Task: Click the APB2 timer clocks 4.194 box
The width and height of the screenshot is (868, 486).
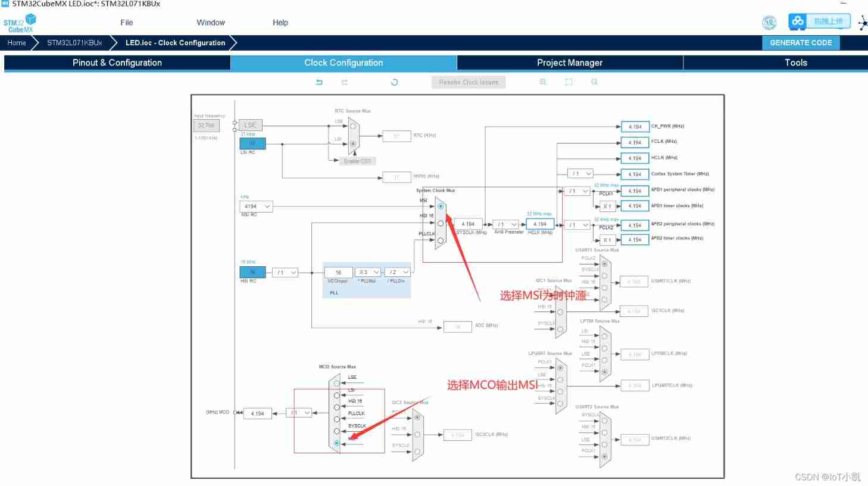Action: coord(635,239)
